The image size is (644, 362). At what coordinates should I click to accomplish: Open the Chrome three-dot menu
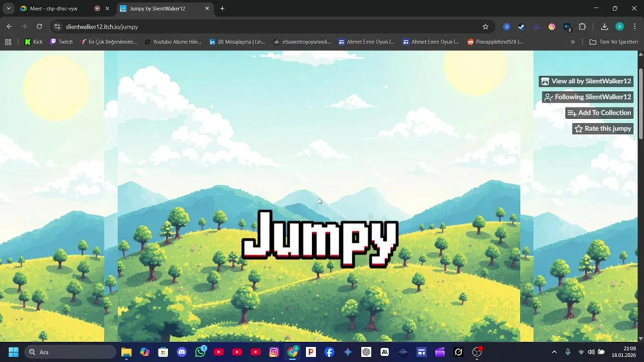click(634, 27)
